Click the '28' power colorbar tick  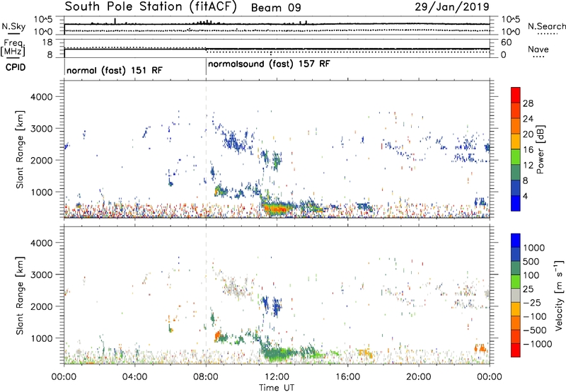click(x=528, y=103)
